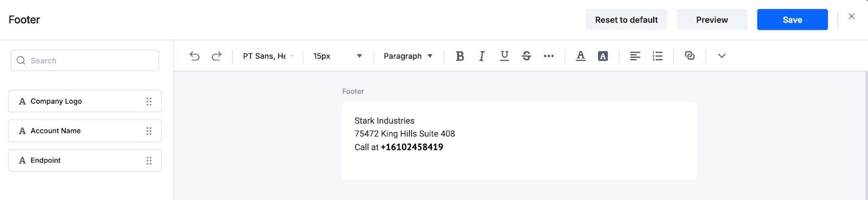Open the PT Sans font family dropdown
The height and width of the screenshot is (200, 868).
[267, 56]
